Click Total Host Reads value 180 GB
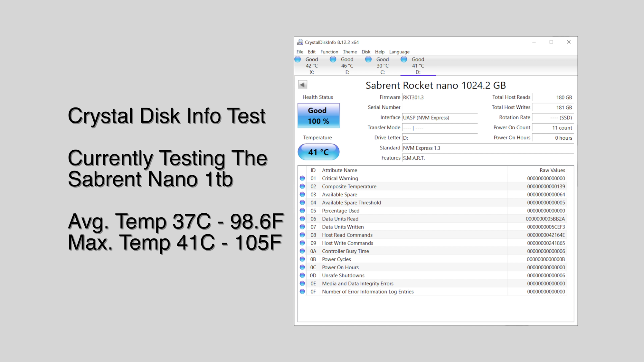 tap(553, 97)
